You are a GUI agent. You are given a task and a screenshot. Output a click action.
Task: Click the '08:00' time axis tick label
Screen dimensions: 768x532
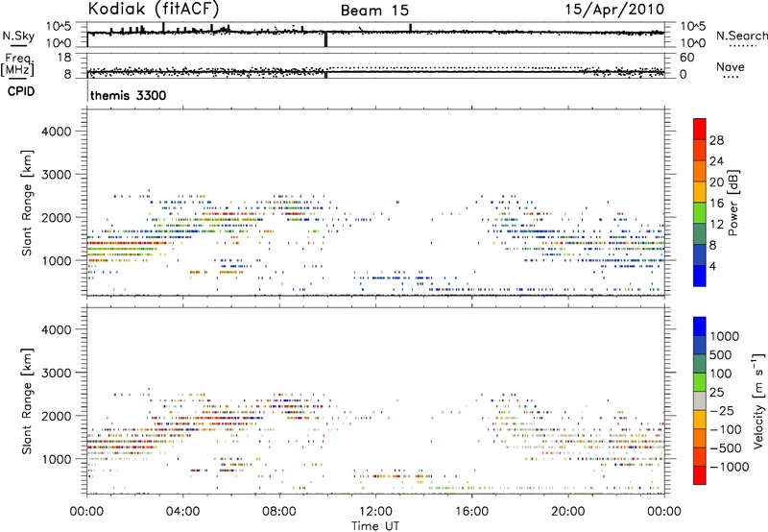tap(279, 512)
